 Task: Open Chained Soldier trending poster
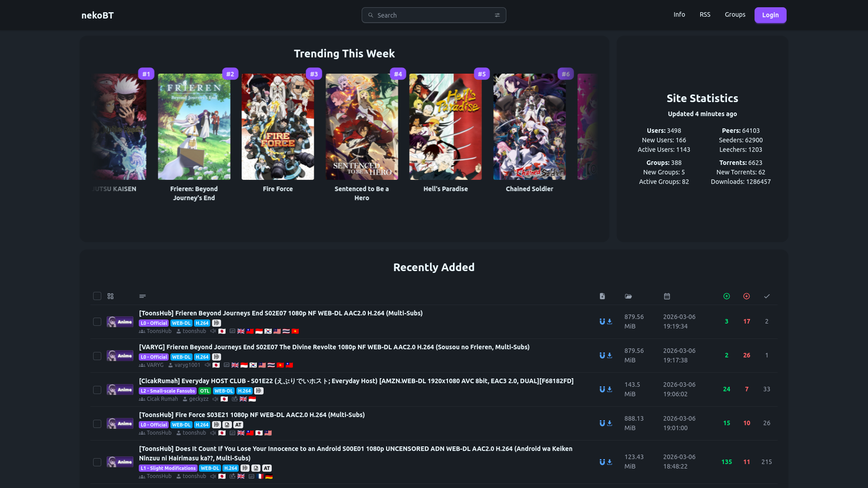529,127
